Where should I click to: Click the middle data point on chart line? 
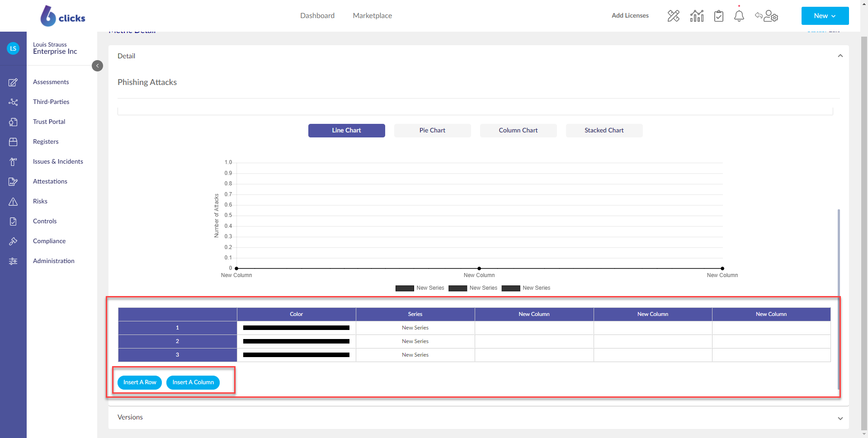[479, 268]
